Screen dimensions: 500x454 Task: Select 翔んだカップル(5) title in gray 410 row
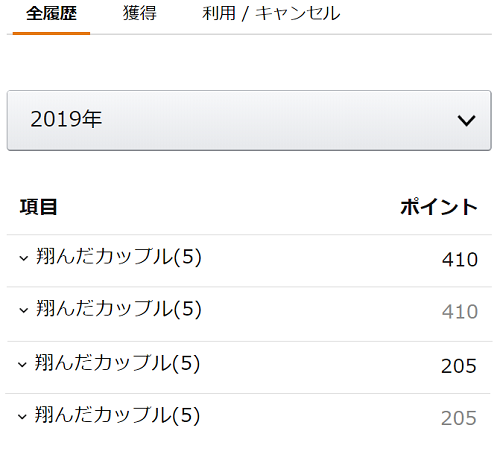point(119,309)
